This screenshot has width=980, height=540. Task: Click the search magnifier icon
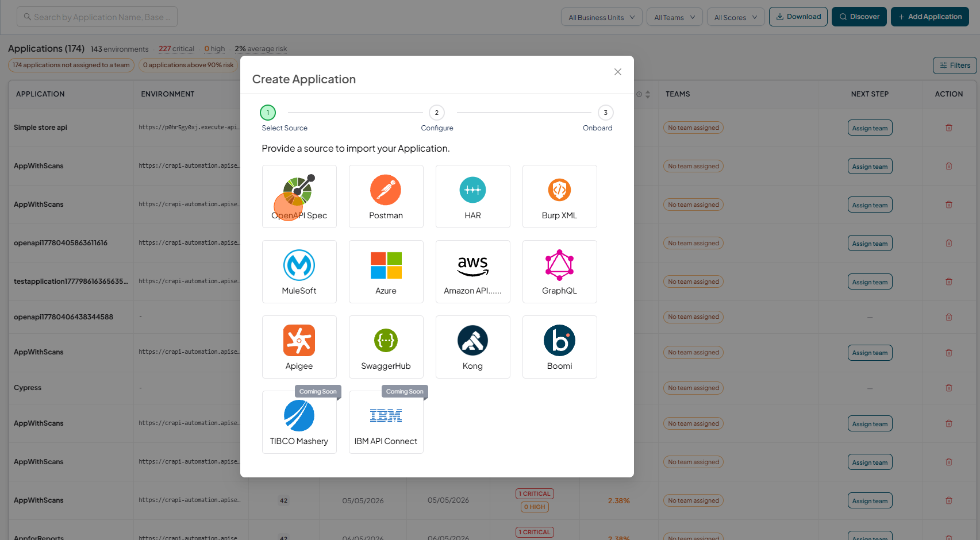tap(27, 17)
